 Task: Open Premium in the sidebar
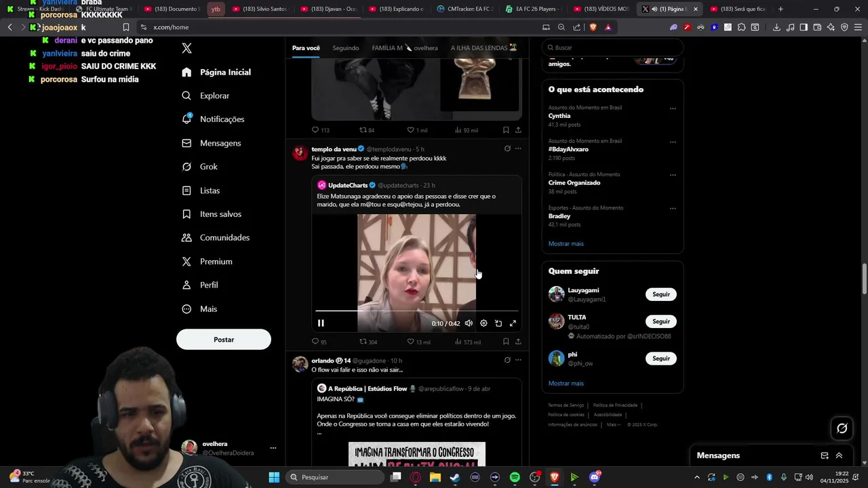[207, 262]
